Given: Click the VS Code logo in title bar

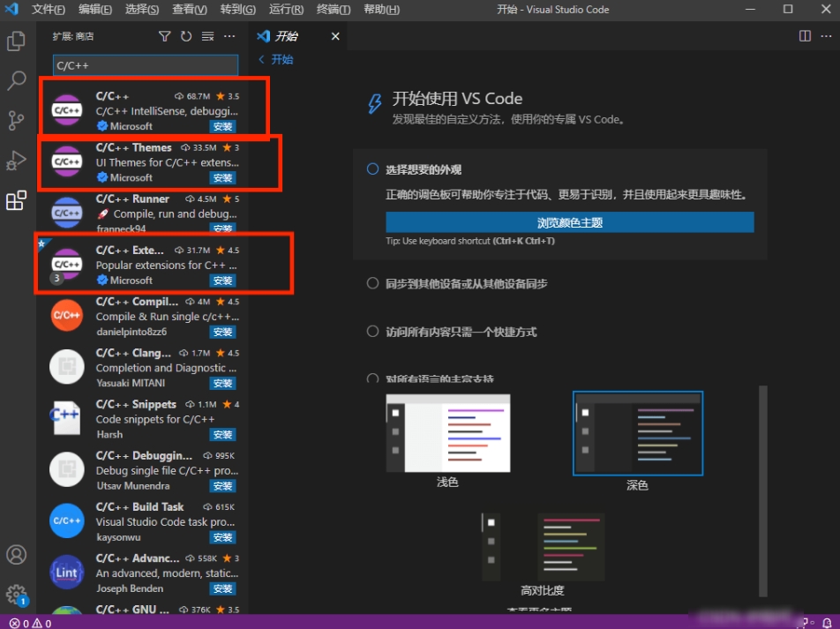Looking at the screenshot, I should 11,9.
